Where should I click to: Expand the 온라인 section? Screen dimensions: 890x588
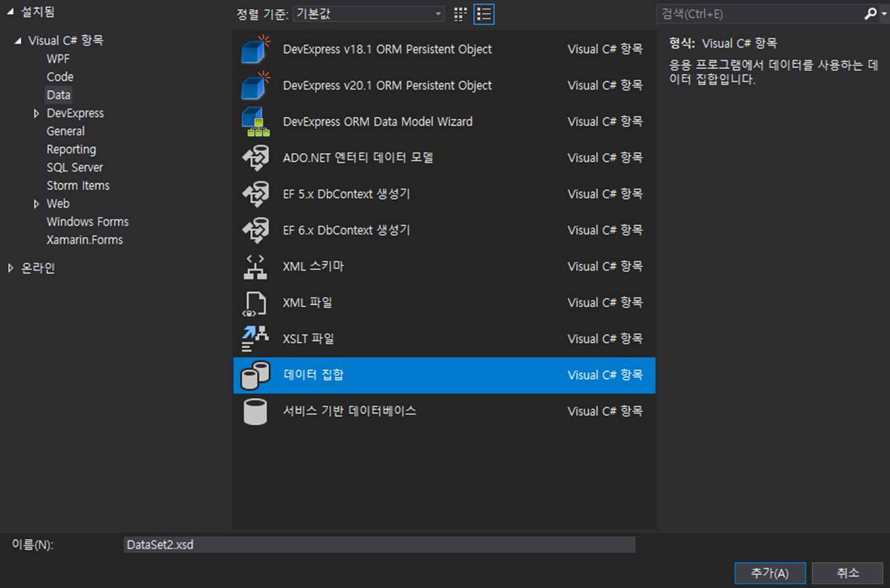(10, 268)
